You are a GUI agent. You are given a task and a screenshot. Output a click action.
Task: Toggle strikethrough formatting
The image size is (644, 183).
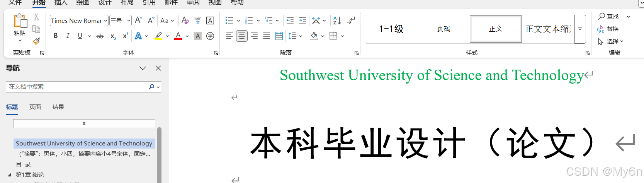pyautogui.click(x=100, y=36)
